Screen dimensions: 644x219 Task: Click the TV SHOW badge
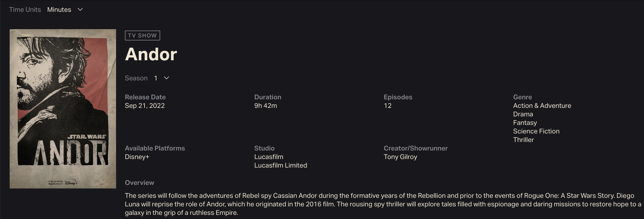(142, 35)
